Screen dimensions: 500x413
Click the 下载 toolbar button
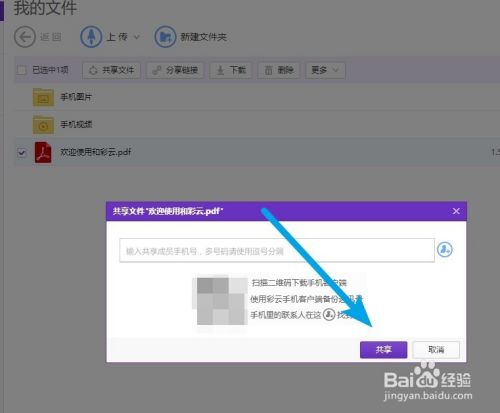(231, 70)
